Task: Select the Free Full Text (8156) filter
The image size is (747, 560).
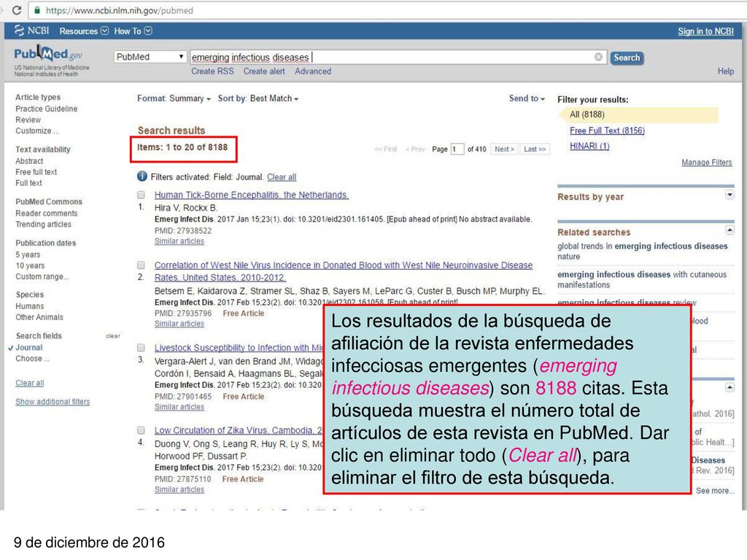Action: 607,131
